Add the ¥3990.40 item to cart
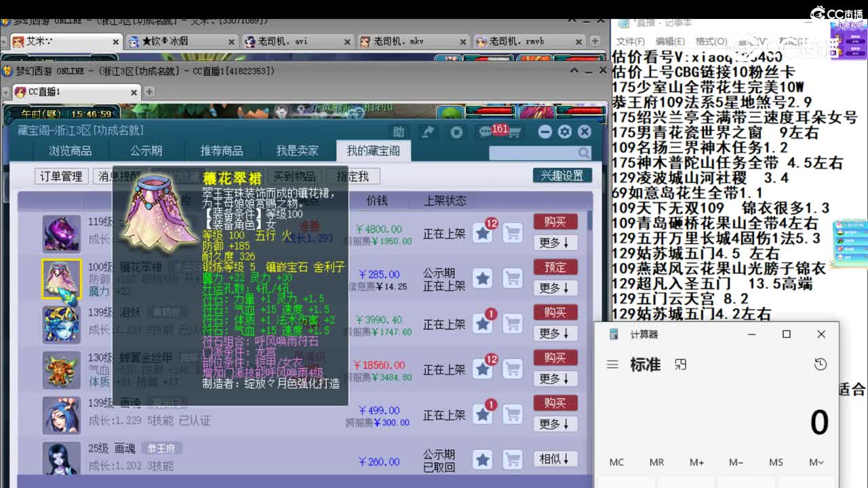The width and height of the screenshot is (868, 488). (513, 324)
